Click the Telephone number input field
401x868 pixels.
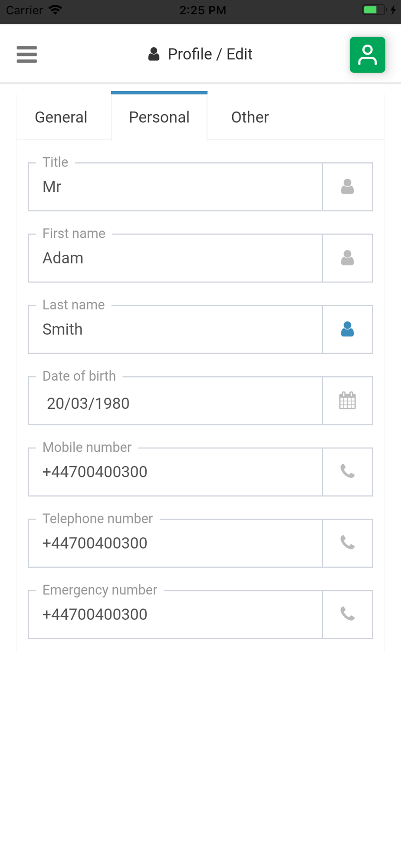tap(175, 543)
